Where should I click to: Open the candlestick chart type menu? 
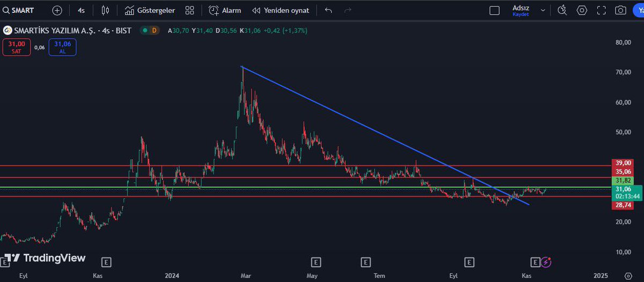pyautogui.click(x=106, y=10)
